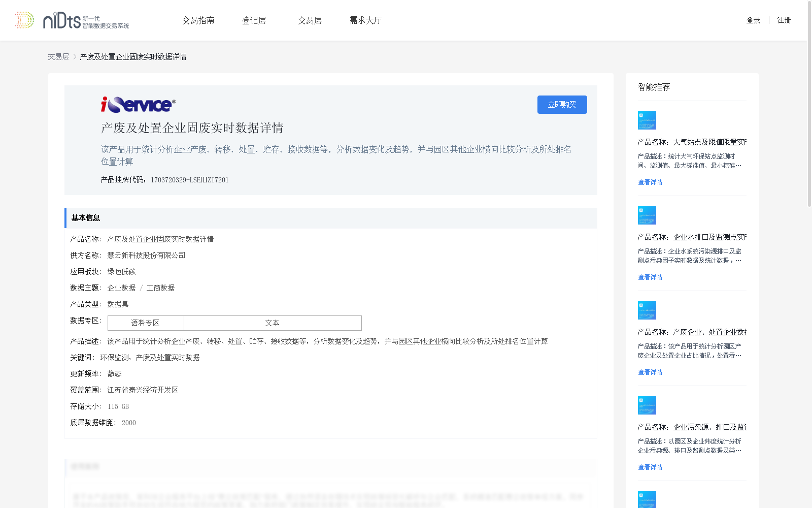Click 查看详情 for 企业污染源 product
Viewport: 812px width, 508px height.
[650, 467]
